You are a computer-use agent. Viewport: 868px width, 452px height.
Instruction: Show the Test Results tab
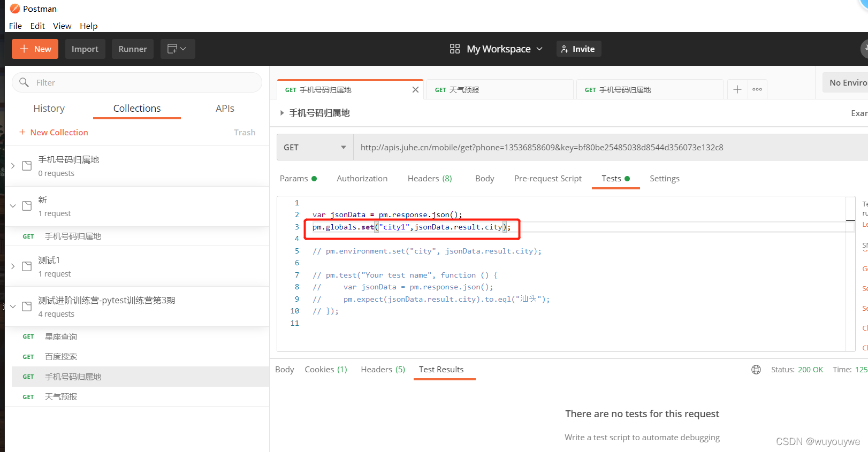[x=441, y=370]
